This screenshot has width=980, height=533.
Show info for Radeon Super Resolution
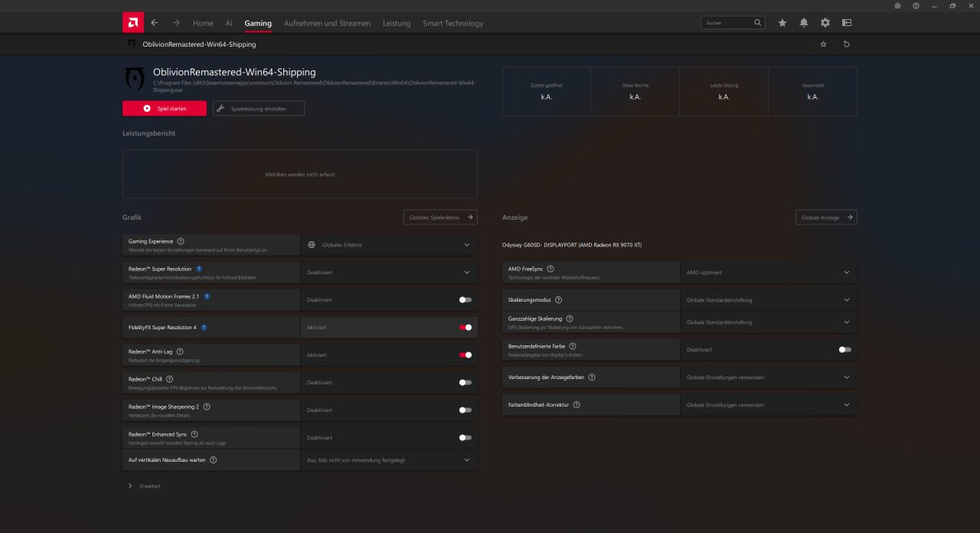(x=199, y=269)
